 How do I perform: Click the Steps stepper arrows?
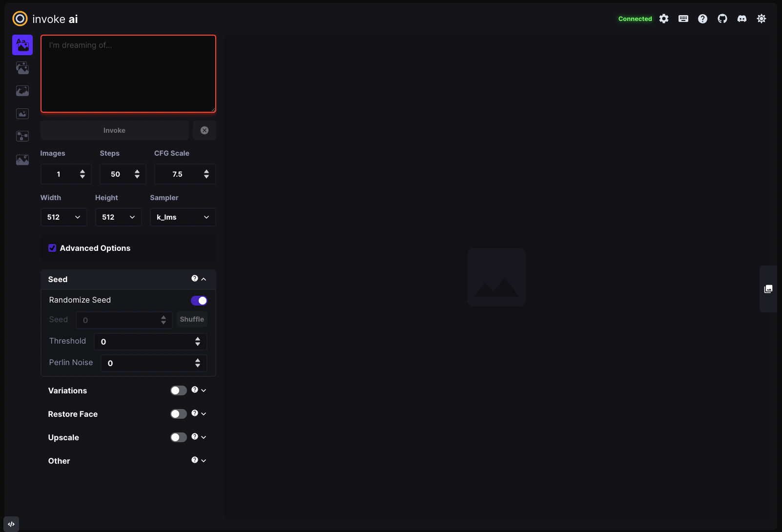137,174
